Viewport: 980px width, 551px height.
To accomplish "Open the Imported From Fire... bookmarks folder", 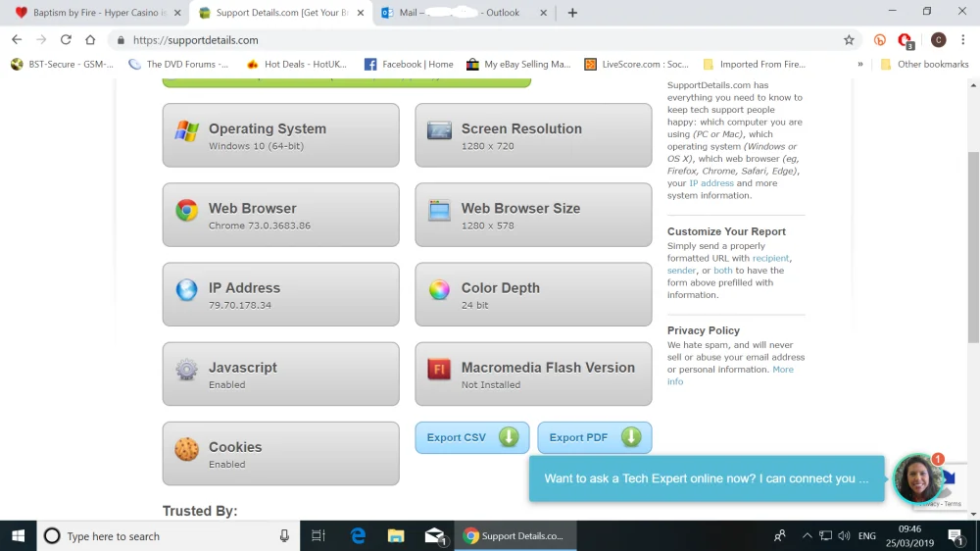I will 755,64.
